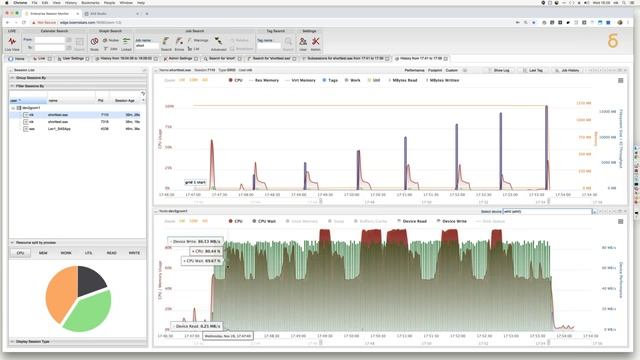Expand the Group Sessions By section
This screenshot has height=360, width=640.
[x=78, y=78]
